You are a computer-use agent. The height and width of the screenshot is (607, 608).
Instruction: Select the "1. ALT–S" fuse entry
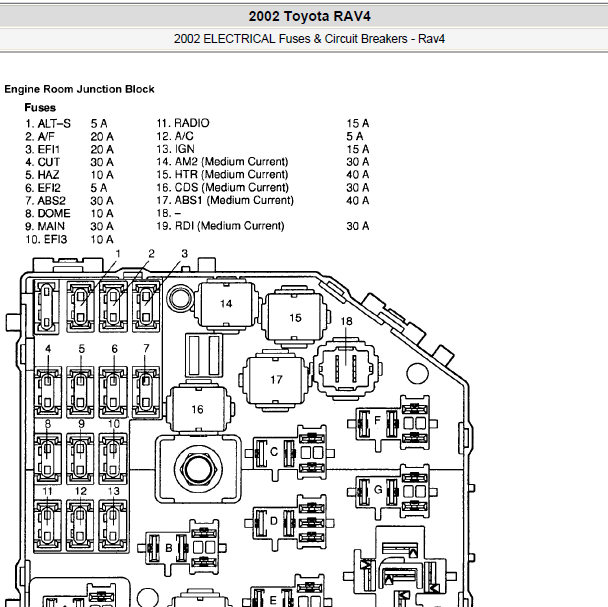(x=48, y=124)
